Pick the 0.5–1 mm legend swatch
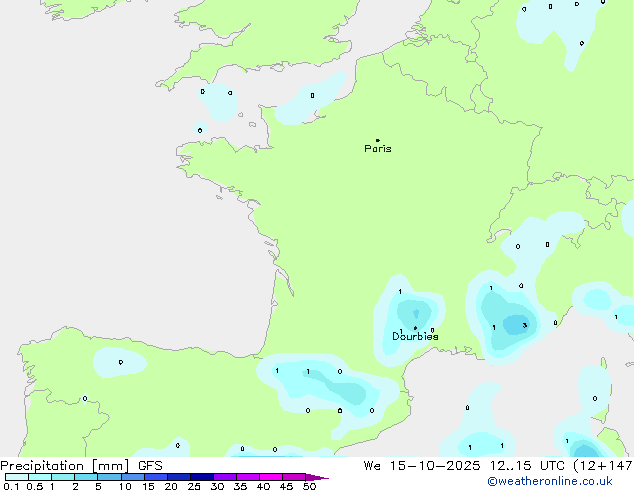634x490 pixels. pyautogui.click(x=40, y=477)
